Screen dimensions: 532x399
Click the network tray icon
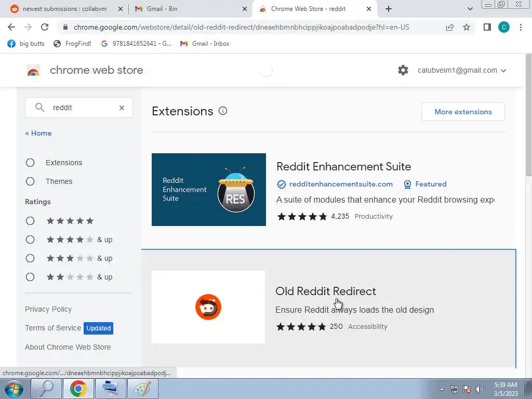click(454, 389)
